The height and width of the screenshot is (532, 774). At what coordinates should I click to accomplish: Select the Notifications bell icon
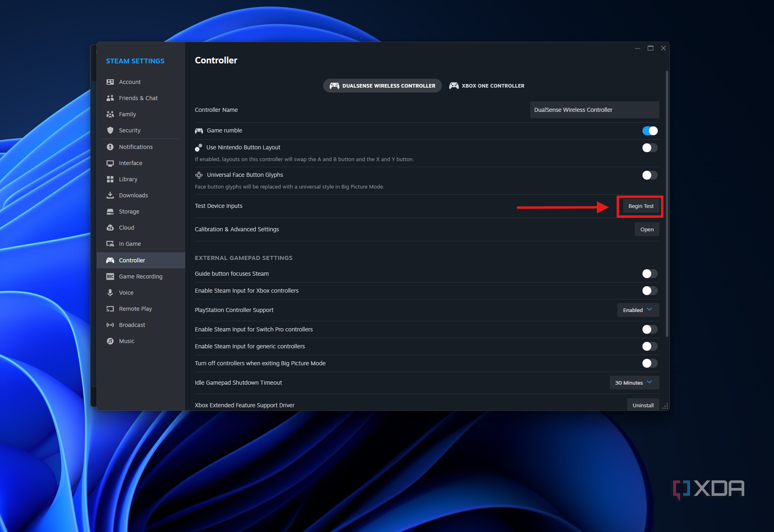tap(110, 146)
